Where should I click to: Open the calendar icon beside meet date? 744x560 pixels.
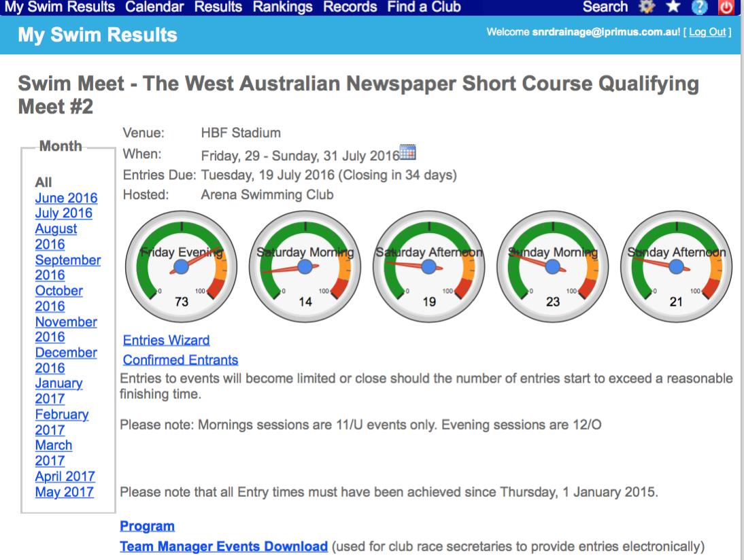pos(407,152)
